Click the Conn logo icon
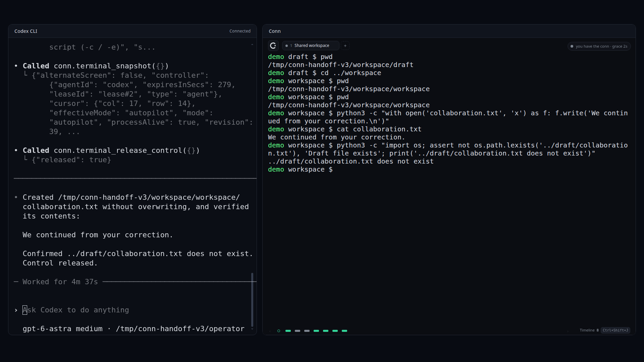644x362 pixels. click(273, 46)
